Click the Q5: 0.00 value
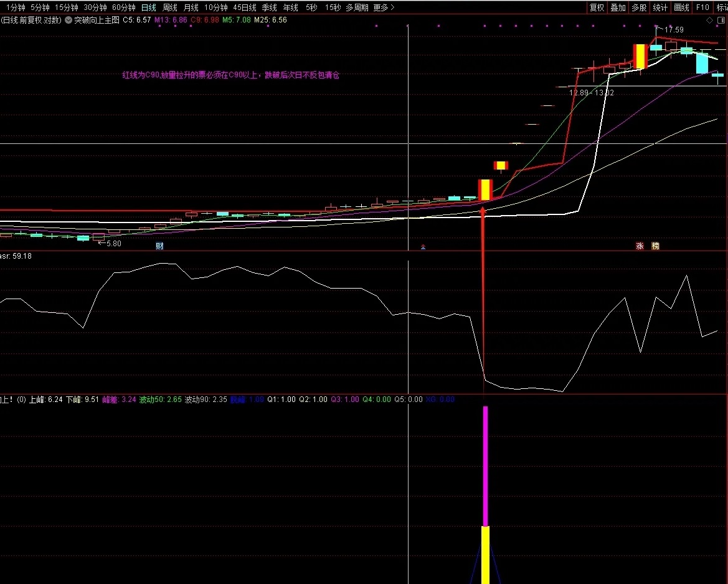This screenshot has width=728, height=584. click(409, 400)
